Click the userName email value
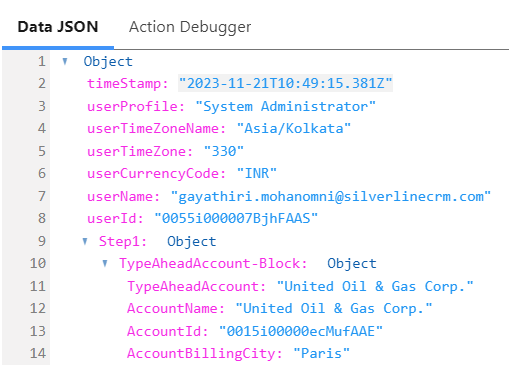Screen dimensions: 509x369 point(331,197)
